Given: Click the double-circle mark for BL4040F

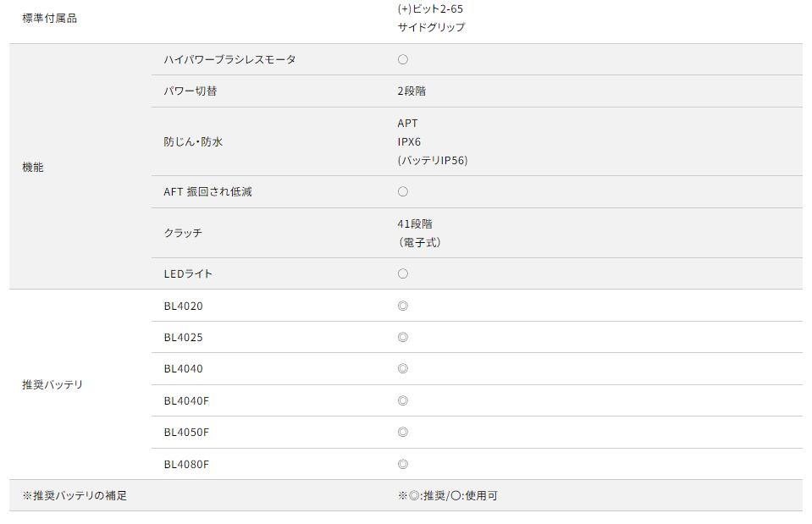Looking at the screenshot, I should click(403, 400).
